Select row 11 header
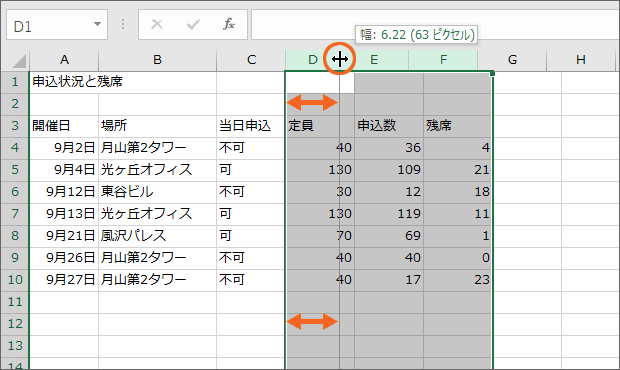This screenshot has width=620, height=370. pyautogui.click(x=15, y=302)
